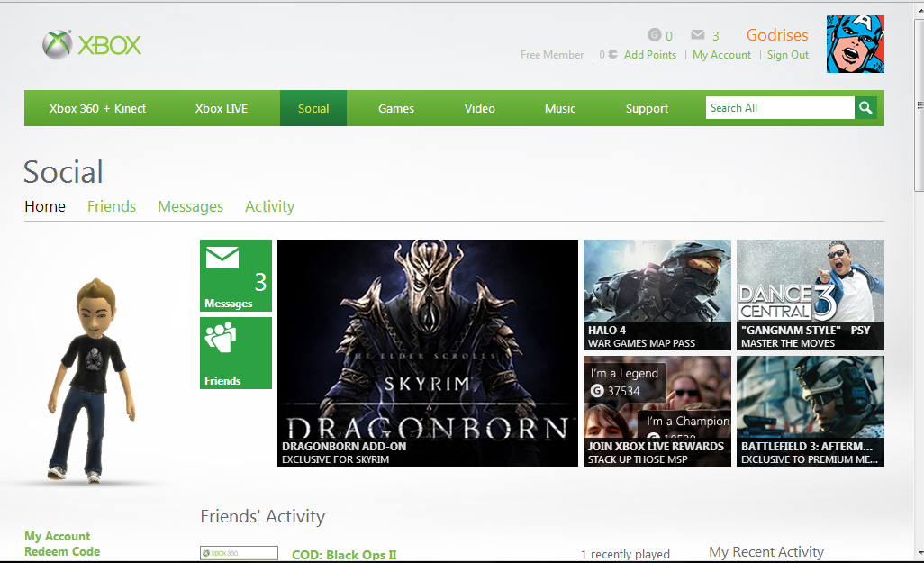
Task: Click the Godrises gamertag
Action: [777, 35]
